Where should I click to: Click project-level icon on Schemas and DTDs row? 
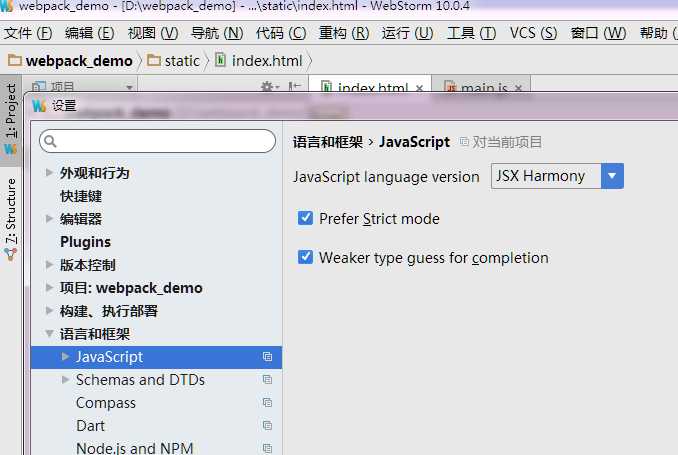(x=267, y=380)
